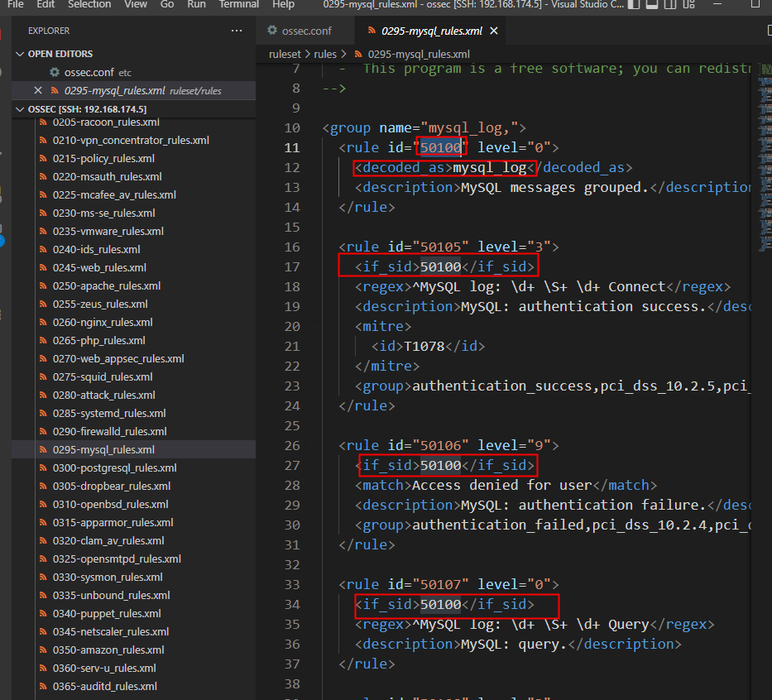Select the 0295-mysql_rules.xml editor tab
The image size is (772, 700).
[431, 31]
